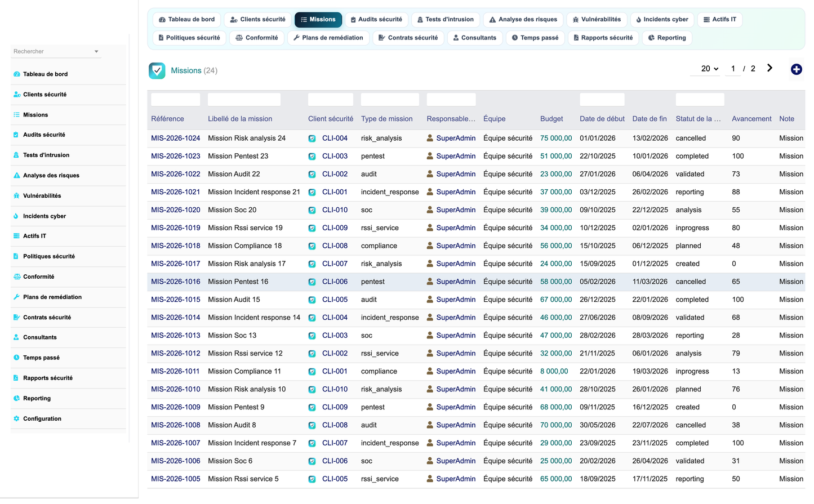Click "inprogress" status in MIS-2026-1019 row

(692, 228)
